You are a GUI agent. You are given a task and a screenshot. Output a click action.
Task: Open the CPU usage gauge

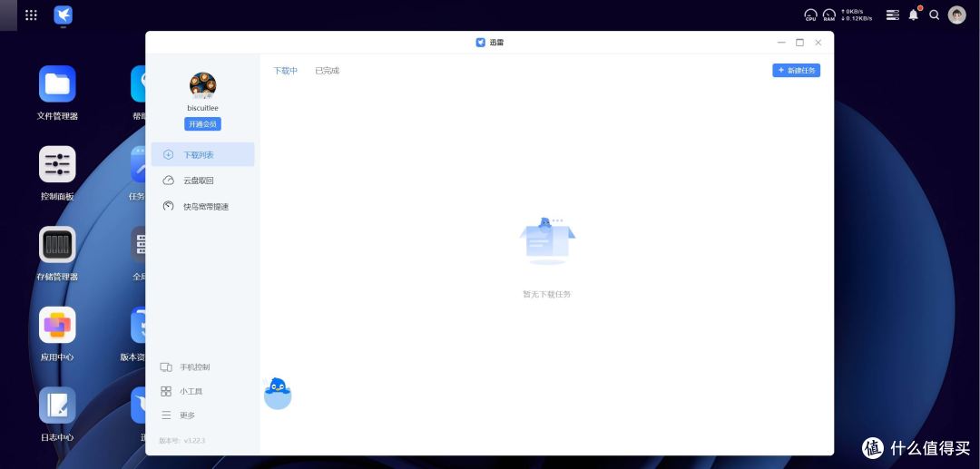810,15
